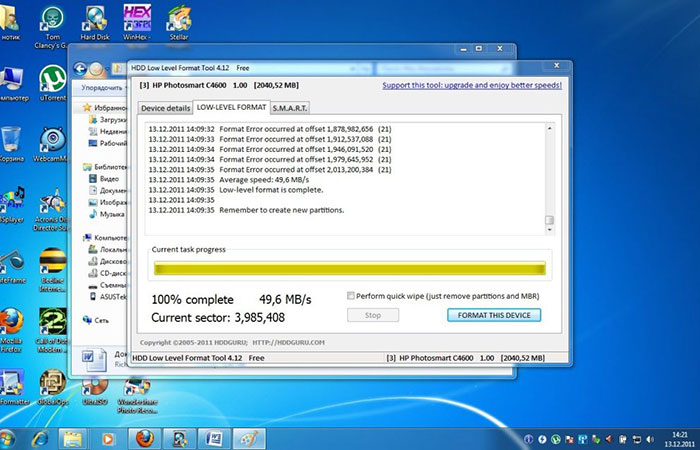Click the Windows Start orb

7,439
